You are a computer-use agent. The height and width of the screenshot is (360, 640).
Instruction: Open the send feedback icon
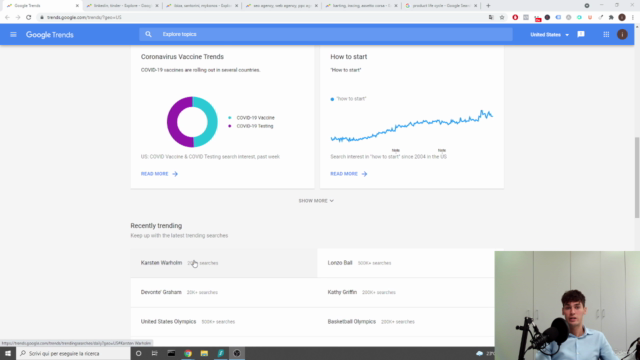tap(581, 35)
